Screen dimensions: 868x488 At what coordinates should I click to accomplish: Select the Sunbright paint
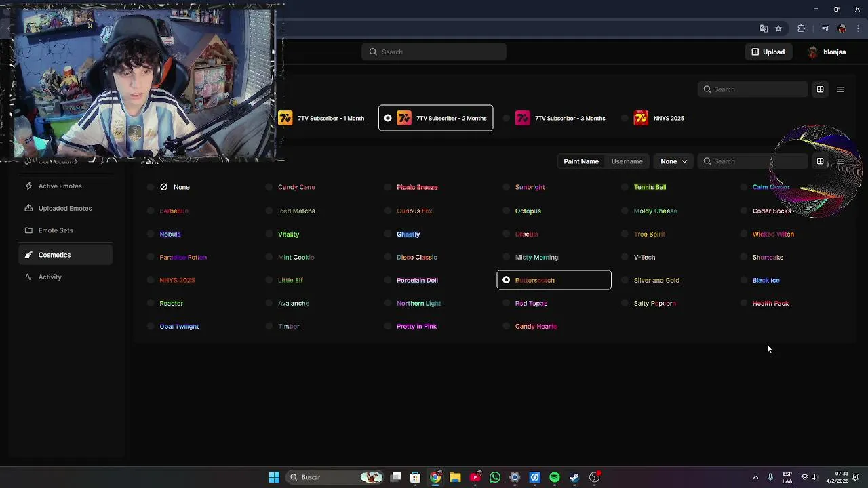tap(530, 187)
